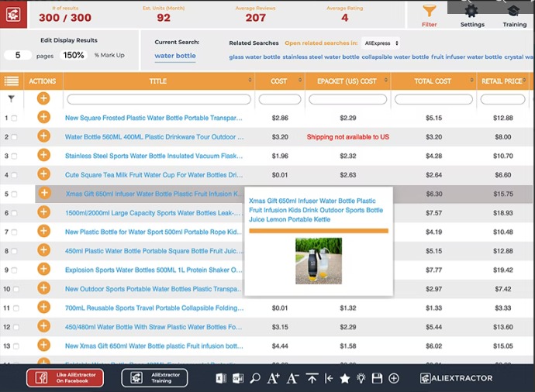Open '700mL Reusable Sports Travel Portable' title
The width and height of the screenshot is (535, 392).
point(154,308)
